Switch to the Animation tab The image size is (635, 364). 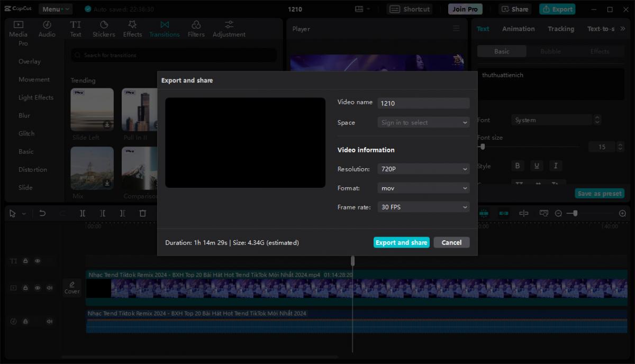click(x=518, y=29)
